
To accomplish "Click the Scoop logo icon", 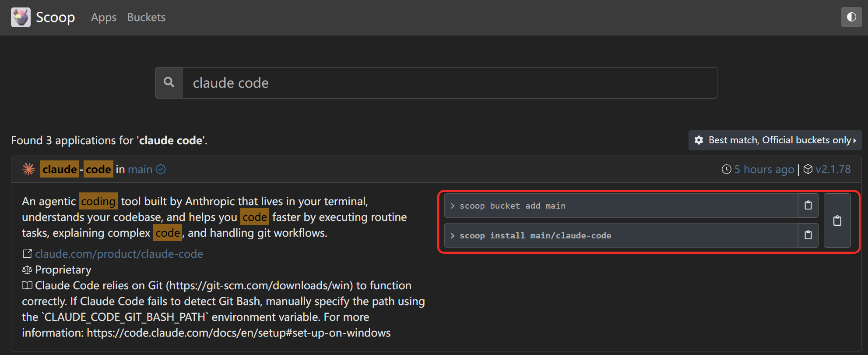I will [x=21, y=17].
